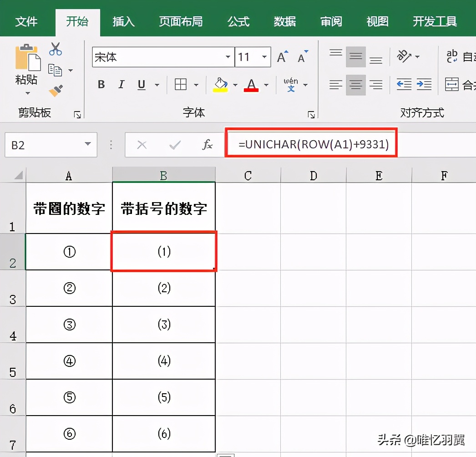The width and height of the screenshot is (476, 457).
Task: Select column D header
Action: [x=313, y=175]
